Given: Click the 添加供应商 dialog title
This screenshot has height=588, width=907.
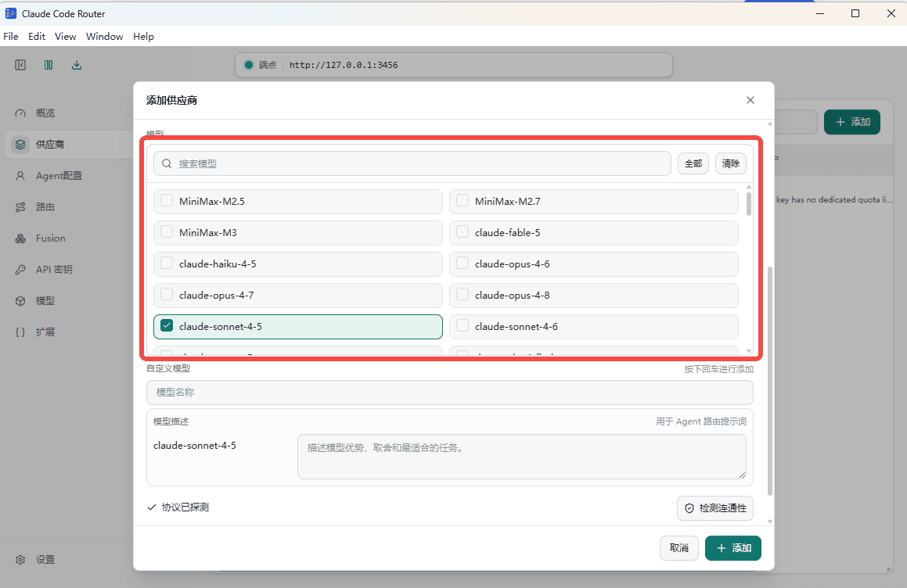Looking at the screenshot, I should pos(171,100).
